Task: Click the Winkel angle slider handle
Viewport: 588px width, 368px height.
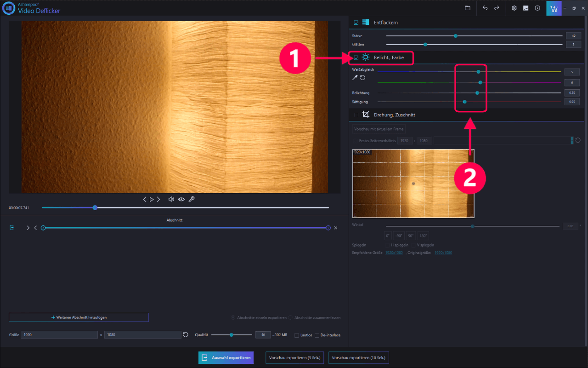Action: [473, 226]
